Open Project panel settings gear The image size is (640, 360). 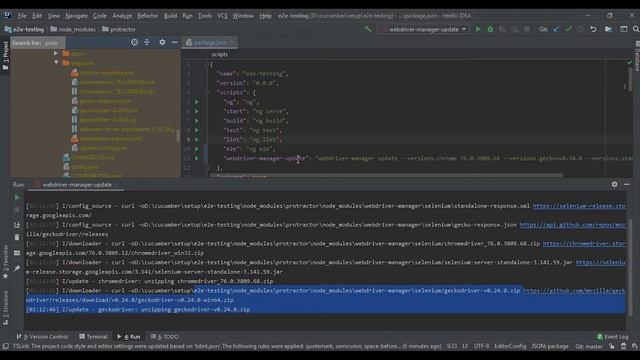click(162, 42)
